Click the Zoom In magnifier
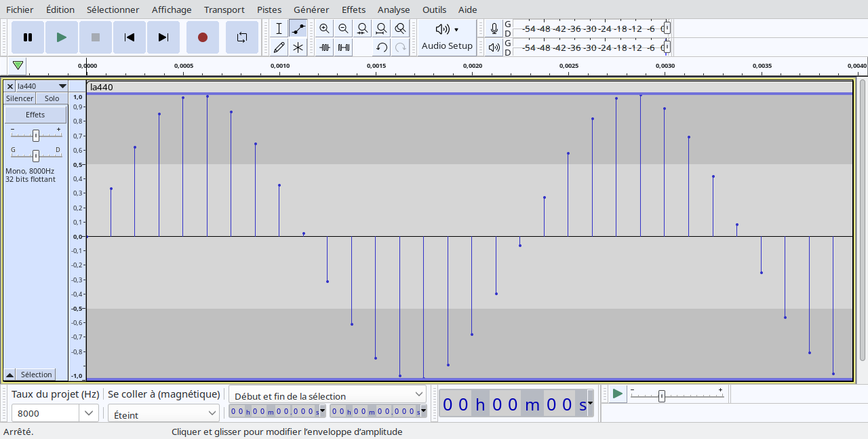Screen dimensions: 868x439 (x=324, y=28)
